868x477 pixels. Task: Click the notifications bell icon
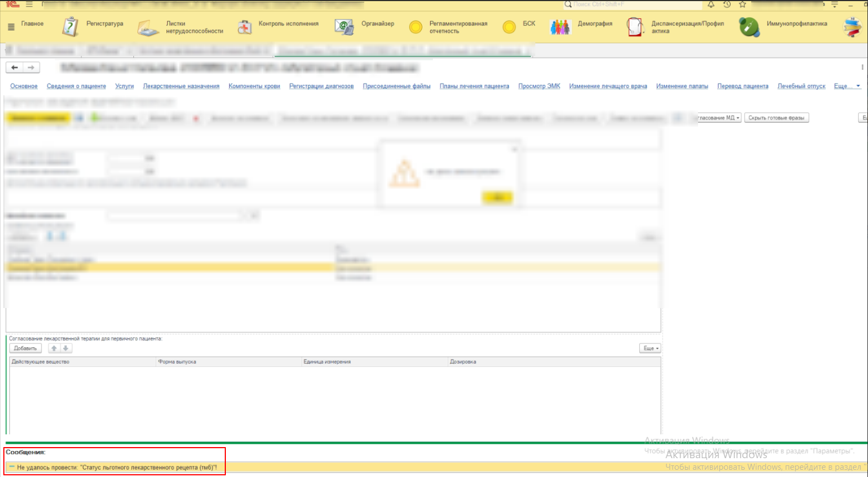(711, 4)
